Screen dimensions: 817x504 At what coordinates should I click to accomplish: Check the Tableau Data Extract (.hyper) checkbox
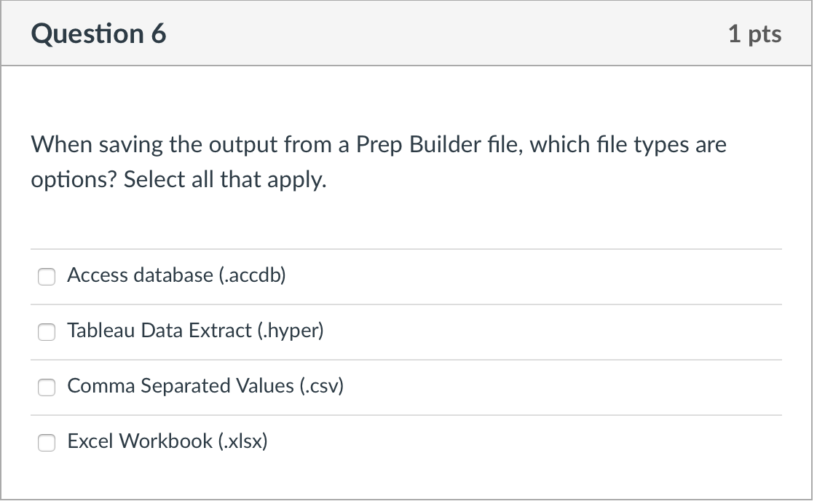point(47,332)
